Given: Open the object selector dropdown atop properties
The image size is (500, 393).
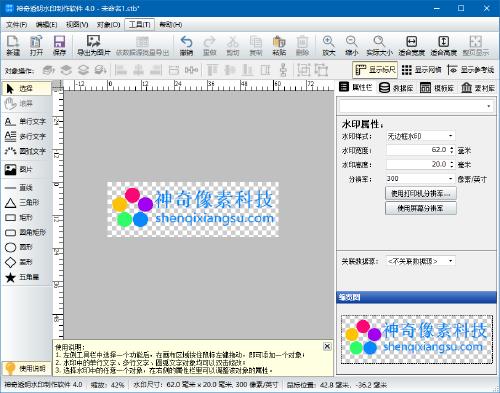Looking at the screenshot, I should pos(416,106).
